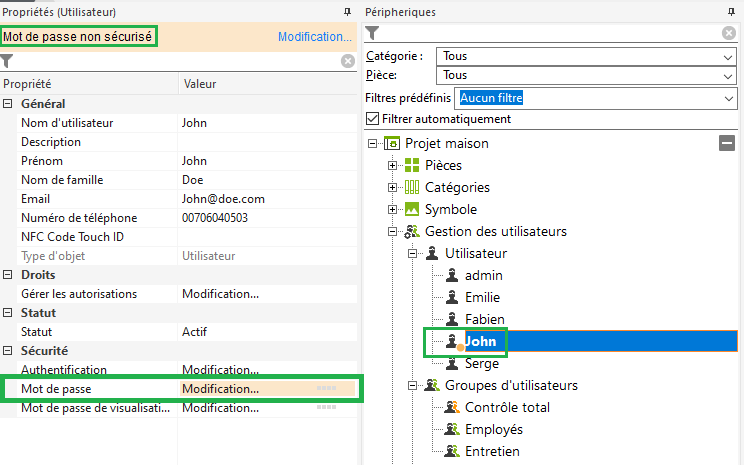Click the Catégories icon in tree
Screen dimensions: 744x465
coord(412,188)
